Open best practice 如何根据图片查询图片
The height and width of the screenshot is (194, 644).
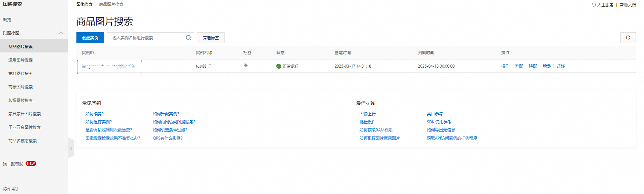tap(380, 138)
